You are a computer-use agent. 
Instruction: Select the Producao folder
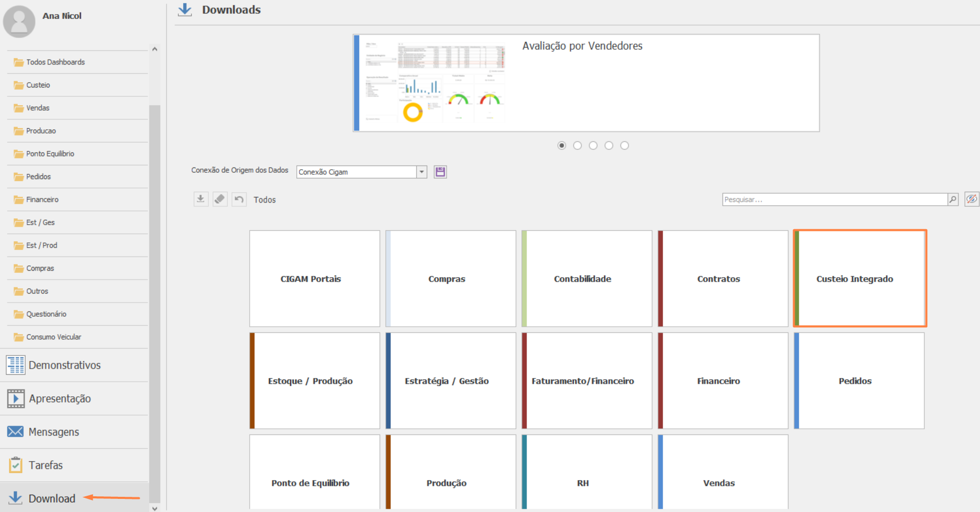(77, 131)
